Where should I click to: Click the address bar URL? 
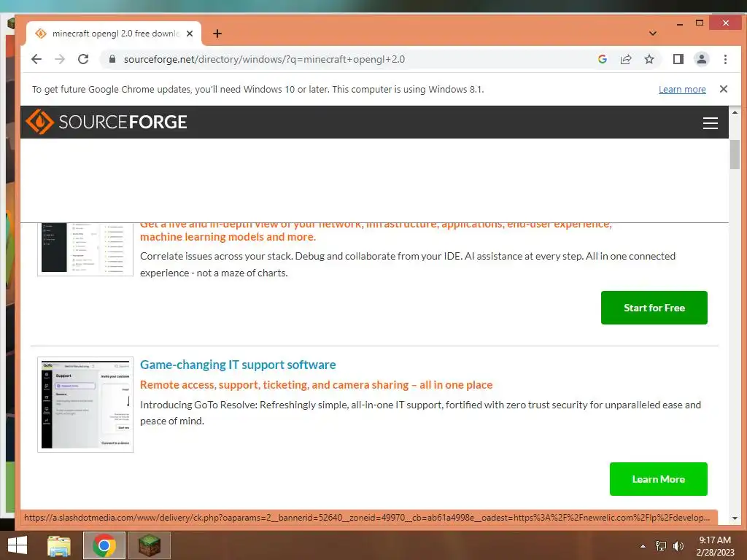[264, 59]
